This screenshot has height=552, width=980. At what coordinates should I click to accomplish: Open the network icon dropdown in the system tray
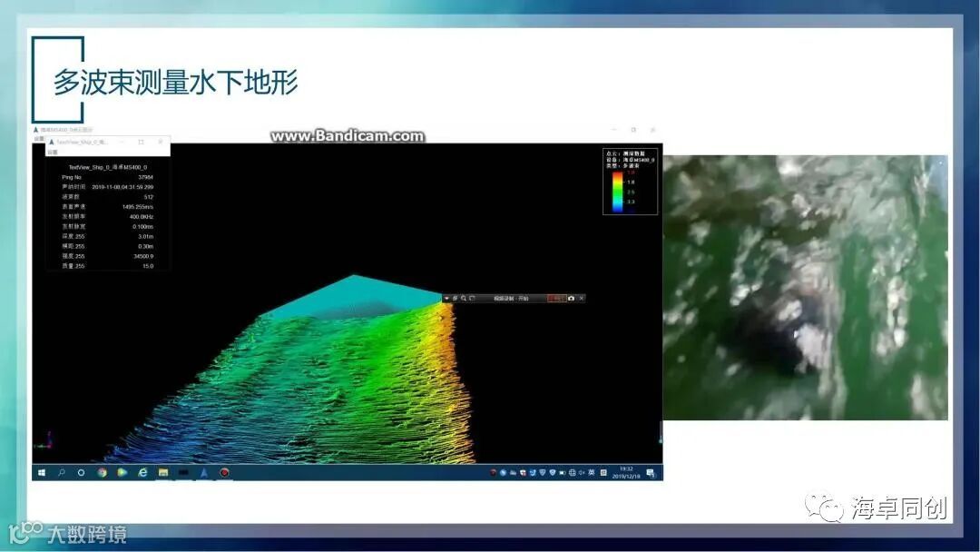573,472
